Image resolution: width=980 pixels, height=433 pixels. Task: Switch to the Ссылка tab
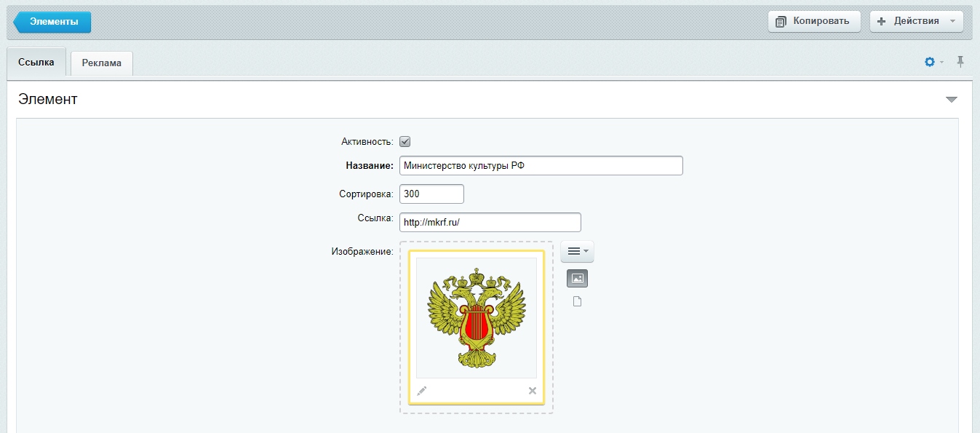coord(36,63)
